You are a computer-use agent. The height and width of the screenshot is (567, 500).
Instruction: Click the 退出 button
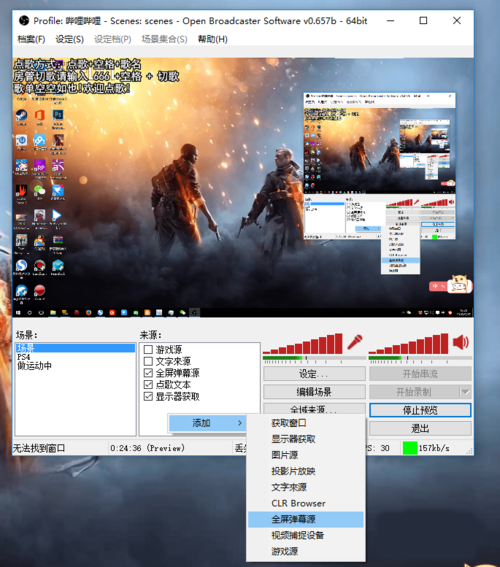click(x=420, y=429)
